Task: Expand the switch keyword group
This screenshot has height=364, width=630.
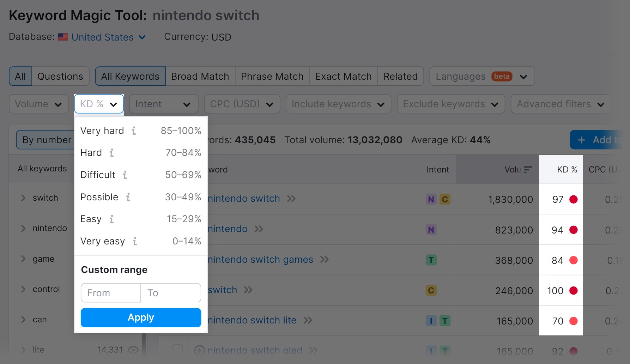Action: click(x=23, y=198)
